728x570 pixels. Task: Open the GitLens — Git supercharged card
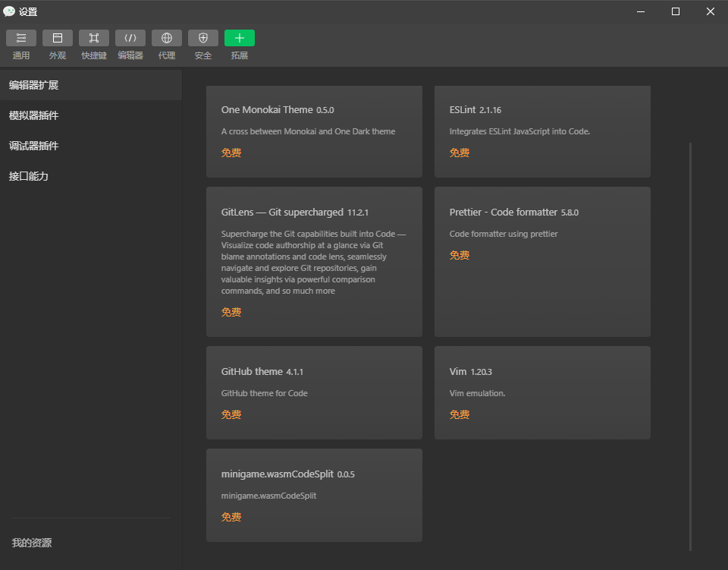(314, 262)
